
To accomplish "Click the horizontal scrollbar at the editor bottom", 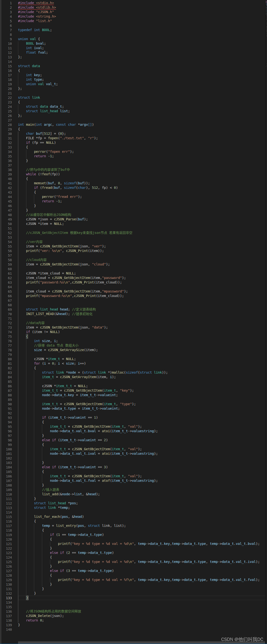I will (x=142, y=643).
